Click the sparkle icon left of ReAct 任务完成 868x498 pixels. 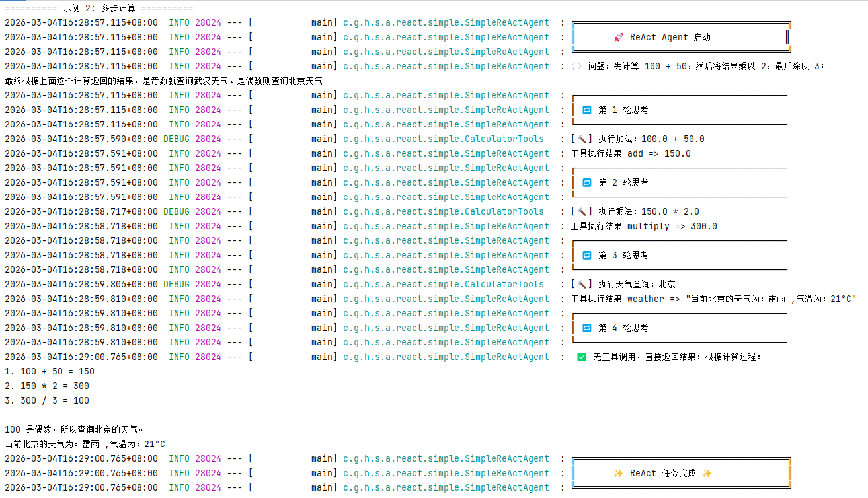click(x=618, y=474)
